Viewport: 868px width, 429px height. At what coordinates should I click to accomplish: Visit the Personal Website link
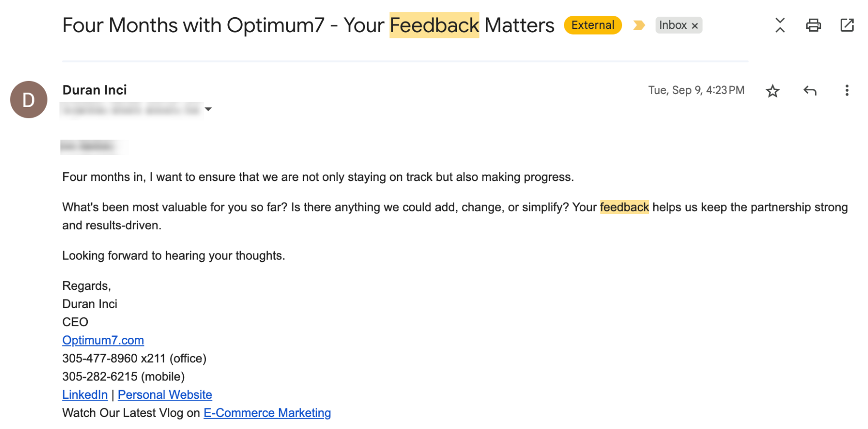tap(165, 394)
